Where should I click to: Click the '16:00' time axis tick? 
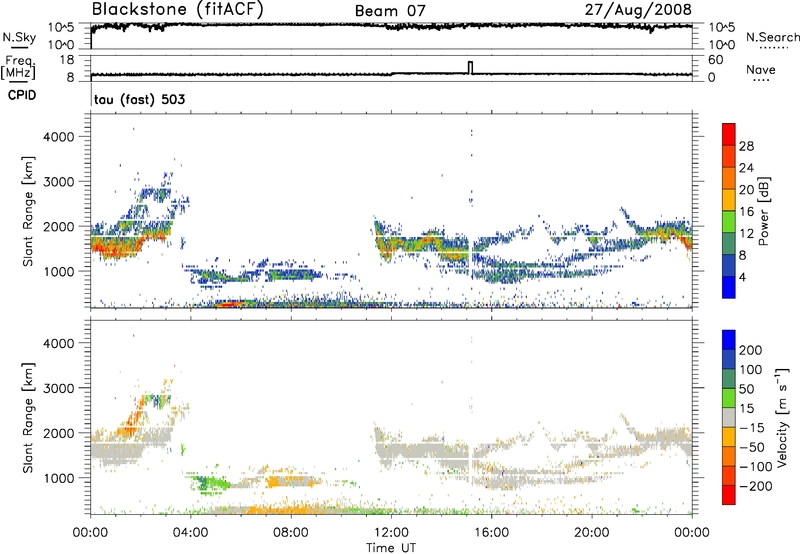(x=491, y=533)
